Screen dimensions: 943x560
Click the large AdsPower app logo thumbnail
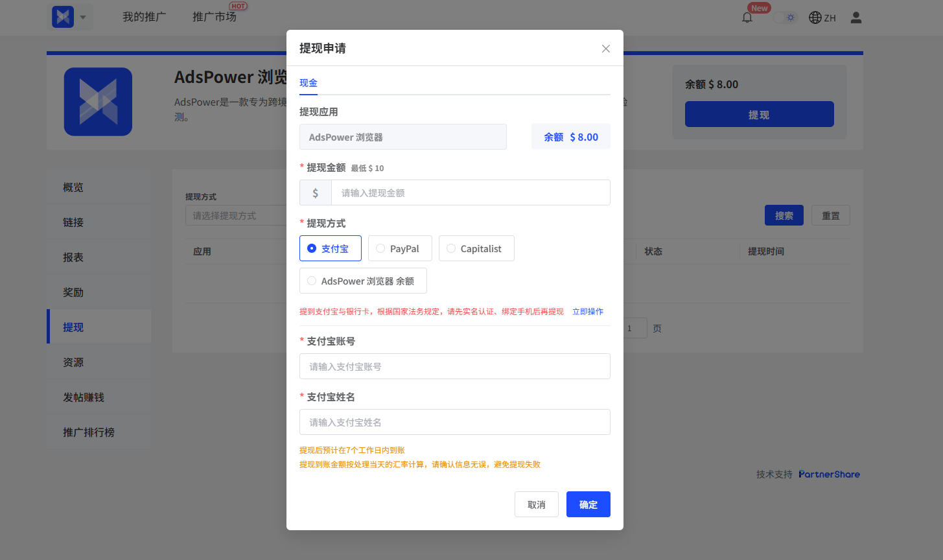click(98, 102)
